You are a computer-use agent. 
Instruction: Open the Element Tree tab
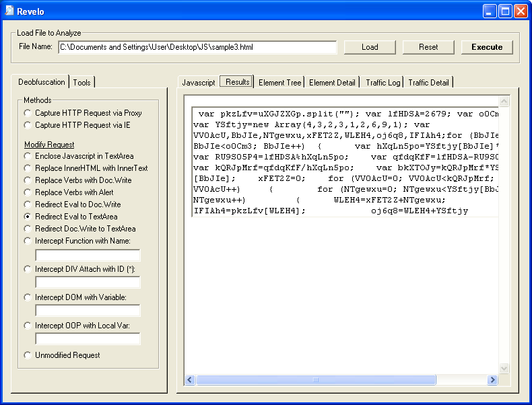click(279, 82)
